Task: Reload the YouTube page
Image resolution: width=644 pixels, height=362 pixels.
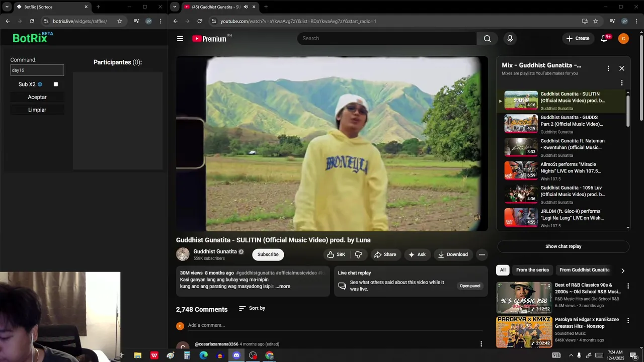Action: pos(199,21)
